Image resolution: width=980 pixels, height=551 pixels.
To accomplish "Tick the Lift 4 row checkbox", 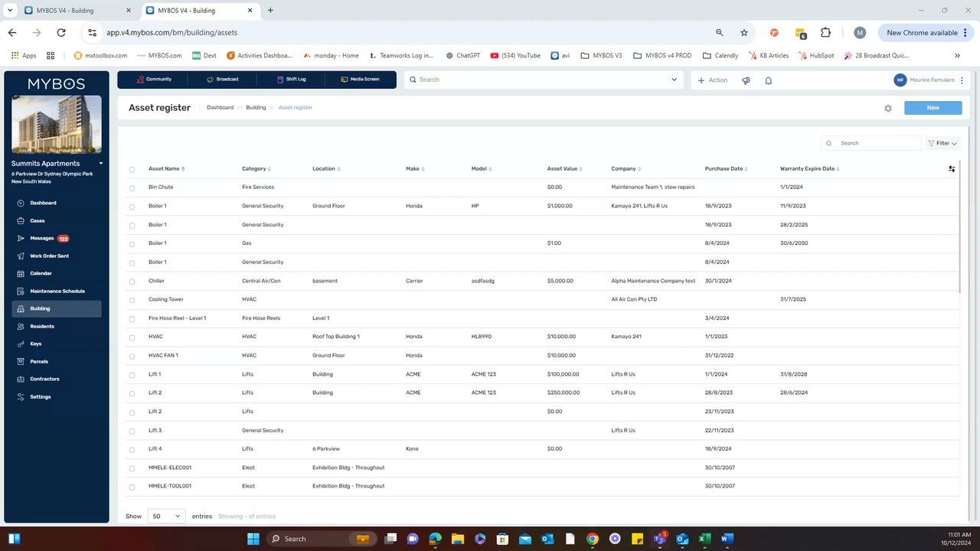I will click(132, 449).
